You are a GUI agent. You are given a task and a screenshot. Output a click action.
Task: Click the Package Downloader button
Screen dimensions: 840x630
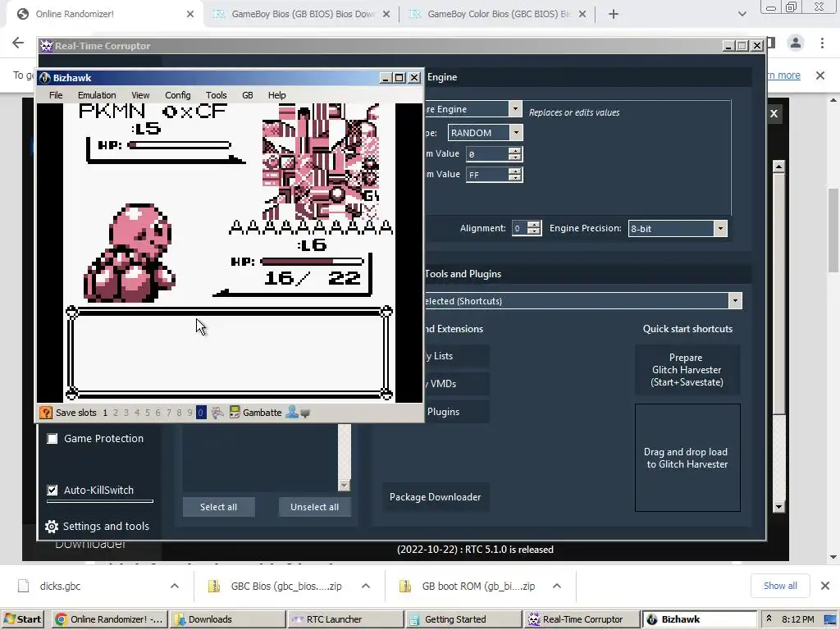pos(435,497)
